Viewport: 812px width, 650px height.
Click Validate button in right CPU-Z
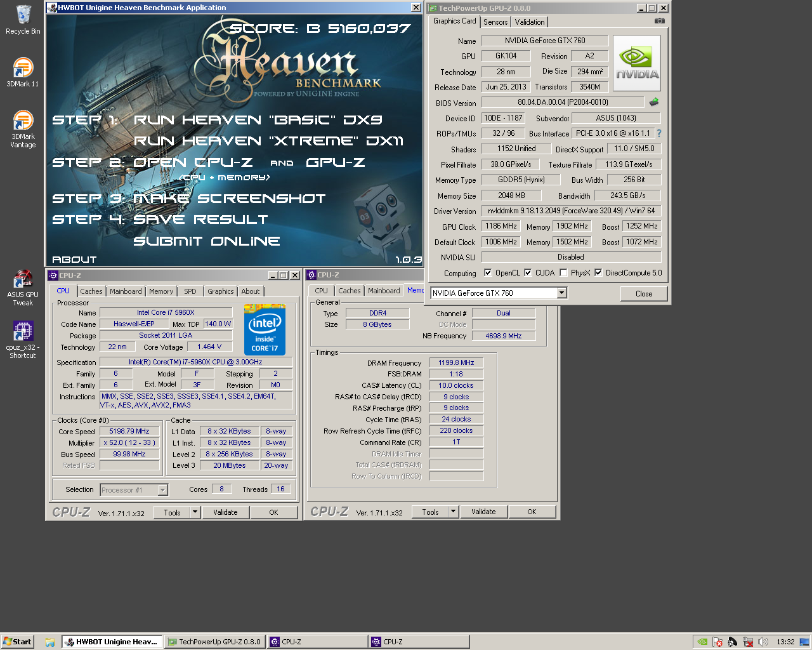tap(483, 512)
